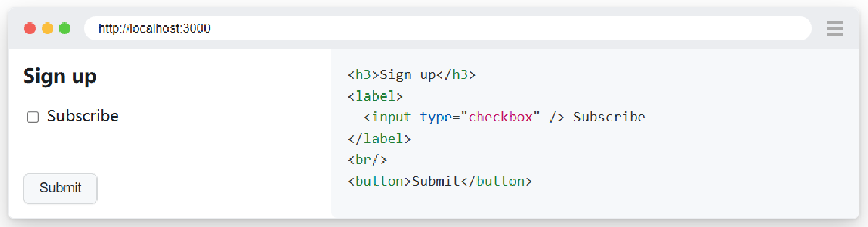The height and width of the screenshot is (227, 868).
Task: Click the 'Subscribe' label text
Action: pos(83,116)
